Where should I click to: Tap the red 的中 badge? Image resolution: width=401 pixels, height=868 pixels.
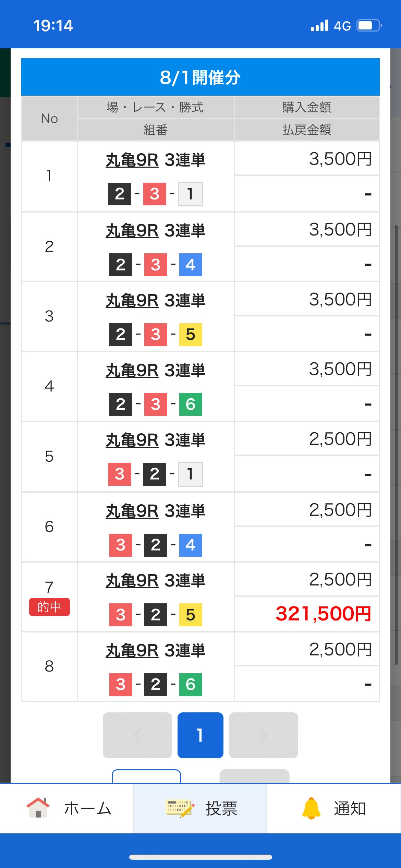[x=49, y=607]
